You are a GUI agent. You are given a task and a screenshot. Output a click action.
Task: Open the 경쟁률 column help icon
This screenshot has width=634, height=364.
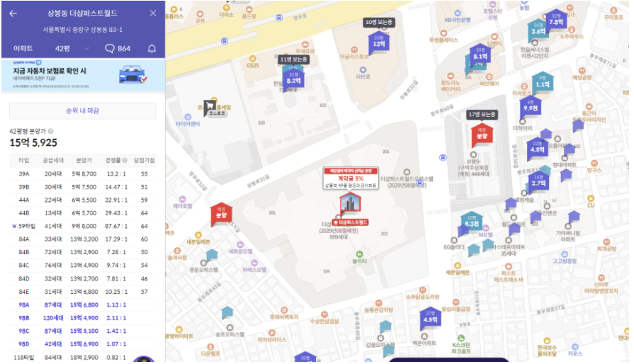coord(125,160)
